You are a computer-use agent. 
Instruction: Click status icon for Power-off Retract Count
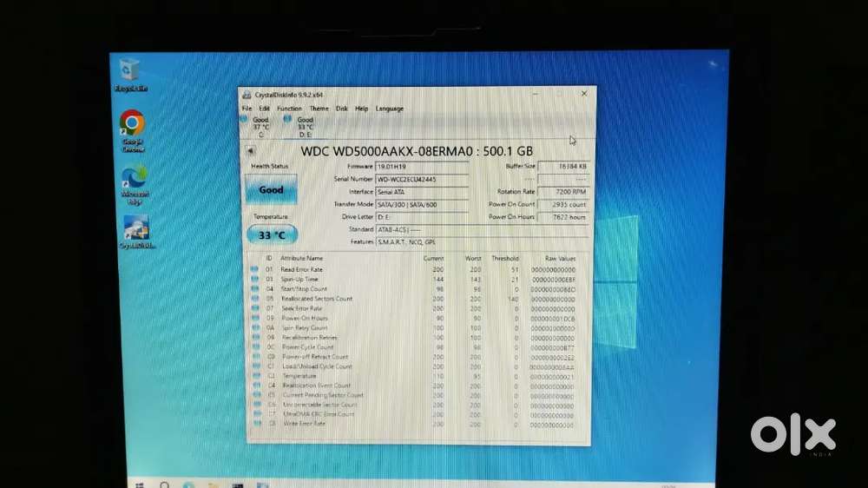[x=256, y=357]
